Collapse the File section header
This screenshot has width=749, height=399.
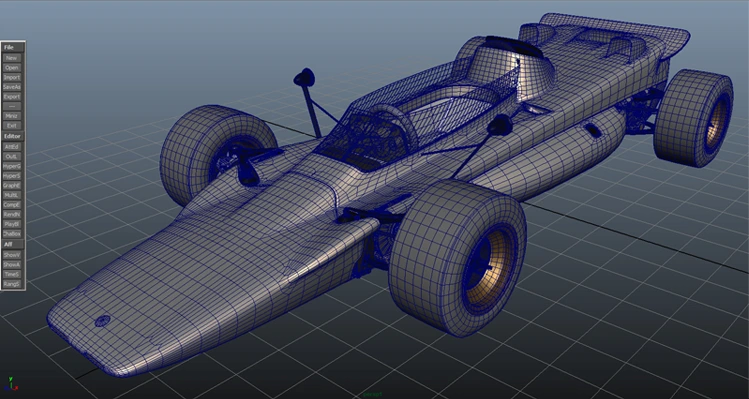(x=12, y=47)
